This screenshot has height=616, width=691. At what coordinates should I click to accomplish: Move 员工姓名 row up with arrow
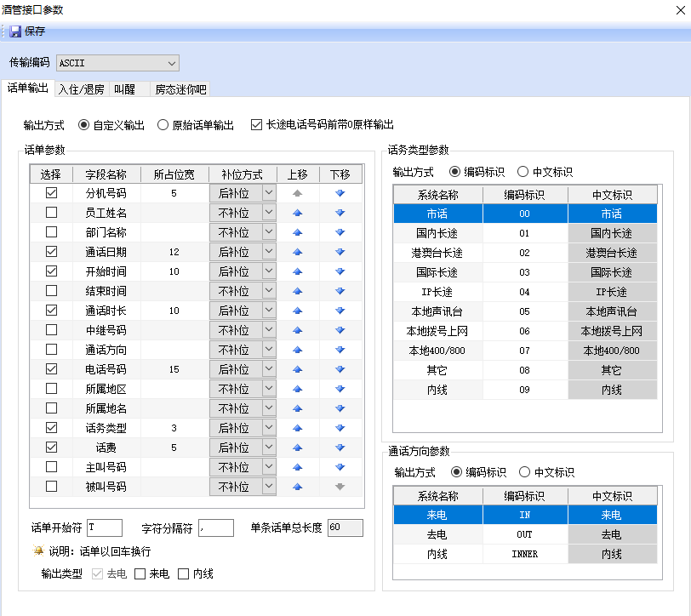coord(297,213)
